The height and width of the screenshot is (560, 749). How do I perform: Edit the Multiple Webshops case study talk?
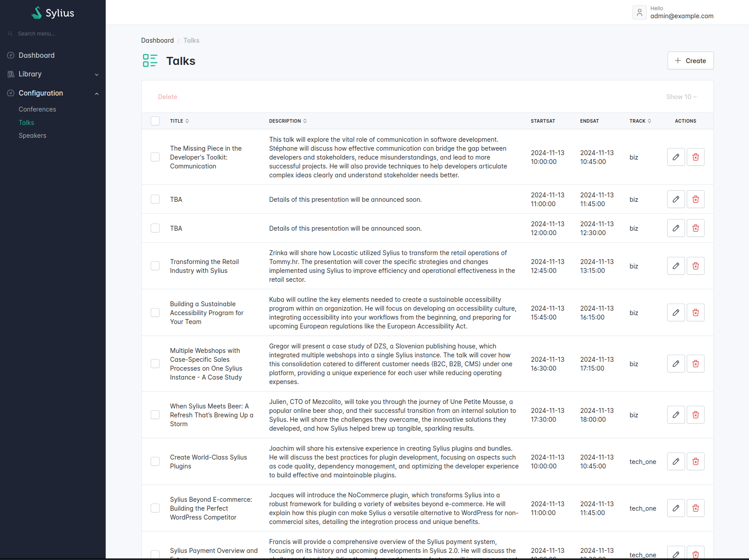click(x=676, y=364)
